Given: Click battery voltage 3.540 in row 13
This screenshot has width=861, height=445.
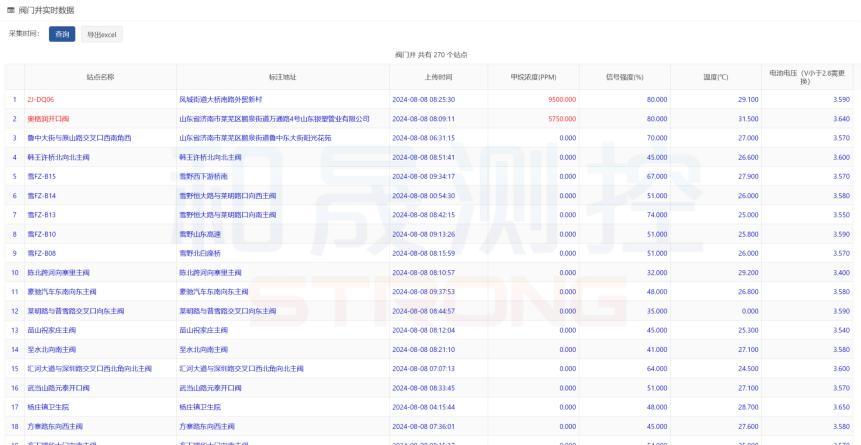Looking at the screenshot, I should point(841,330).
